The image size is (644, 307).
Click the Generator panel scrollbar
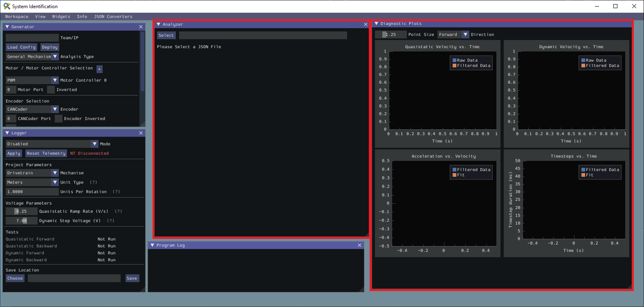pyautogui.click(x=142, y=61)
